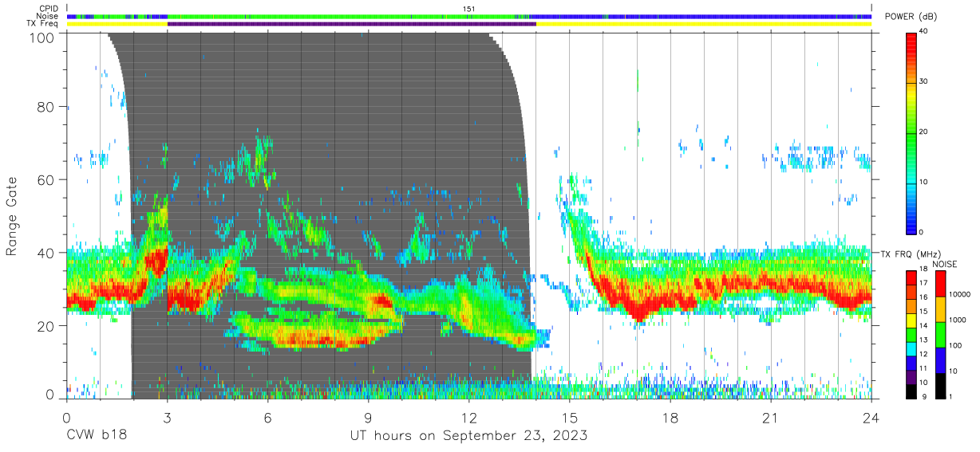Click the '12' tick on UT hours axis
This screenshot has width=980, height=452.
[x=469, y=418]
